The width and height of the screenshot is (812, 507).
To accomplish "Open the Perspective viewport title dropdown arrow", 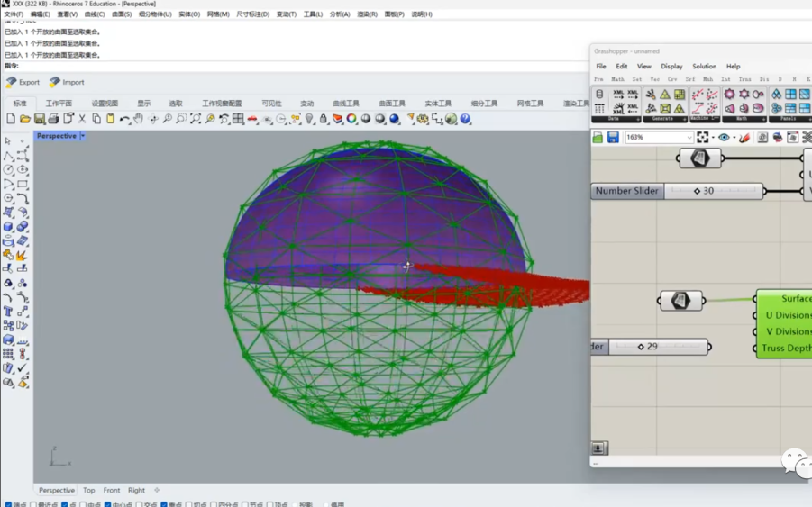I will point(83,136).
